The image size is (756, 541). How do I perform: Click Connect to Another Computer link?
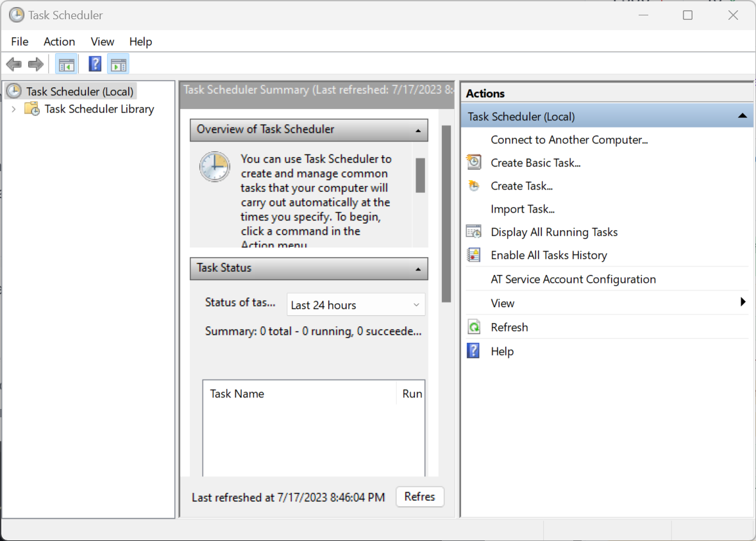[569, 140]
